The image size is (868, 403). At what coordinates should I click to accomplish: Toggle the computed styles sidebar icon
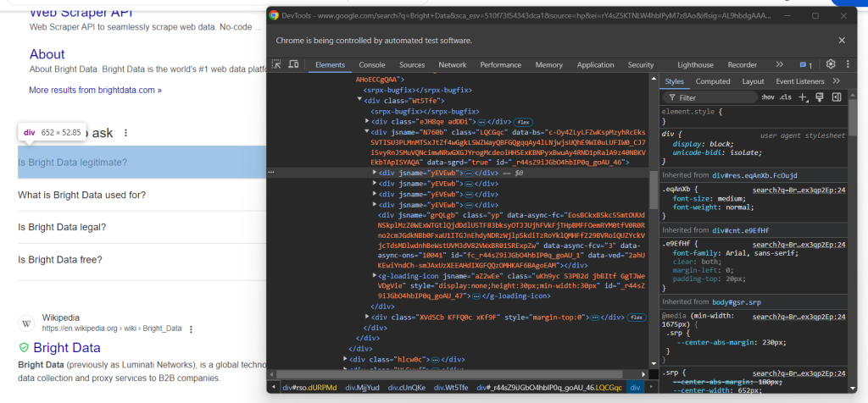[x=836, y=97]
